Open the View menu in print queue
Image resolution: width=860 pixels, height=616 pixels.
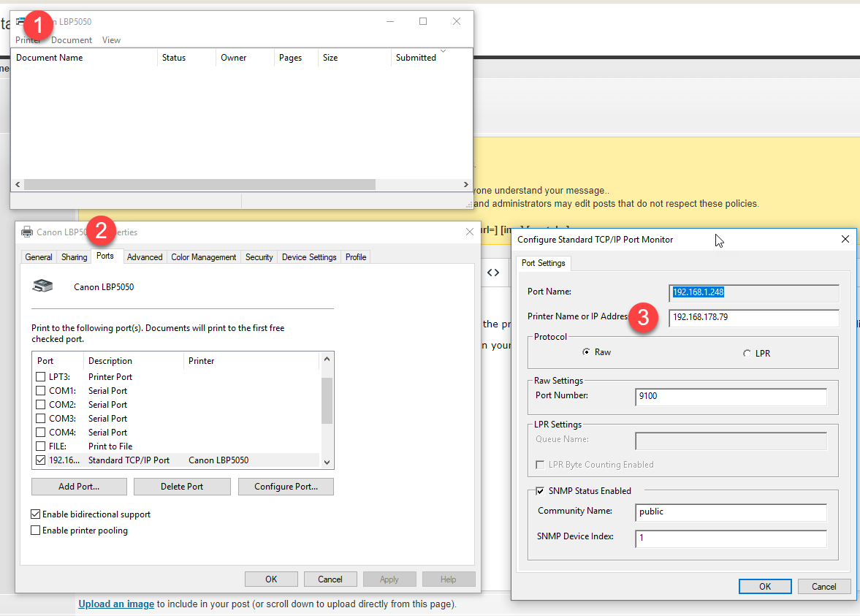tap(111, 40)
